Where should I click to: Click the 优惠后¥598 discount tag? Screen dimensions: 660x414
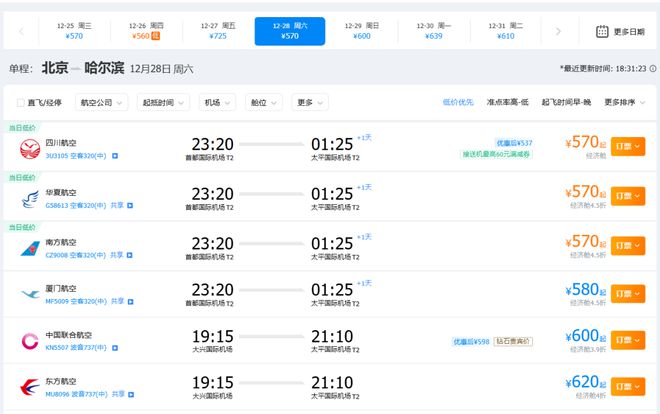(x=471, y=342)
